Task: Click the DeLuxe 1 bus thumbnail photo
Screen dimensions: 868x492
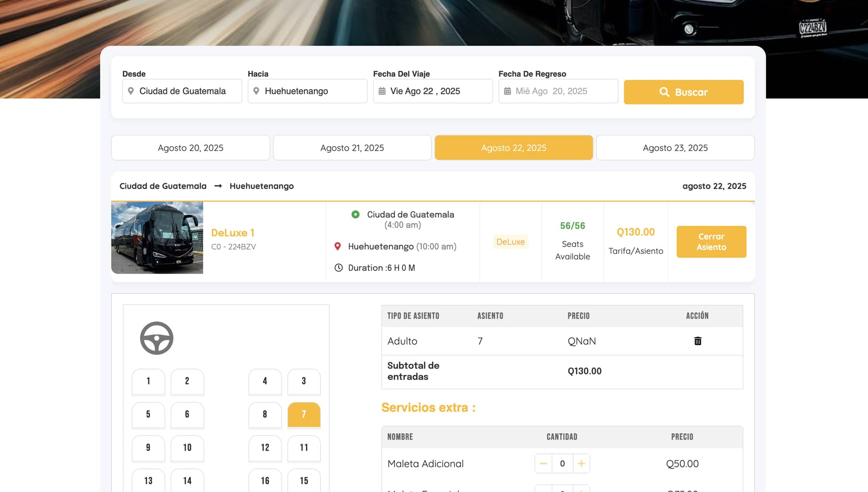Action: pos(157,238)
